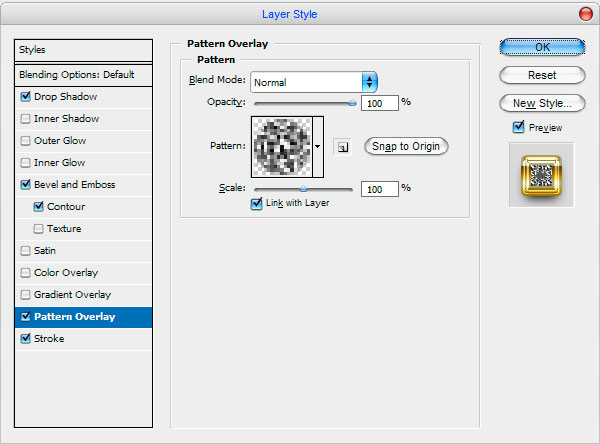Enable the Color Overlay checkbox
The height and width of the screenshot is (444, 600).
pyautogui.click(x=26, y=273)
